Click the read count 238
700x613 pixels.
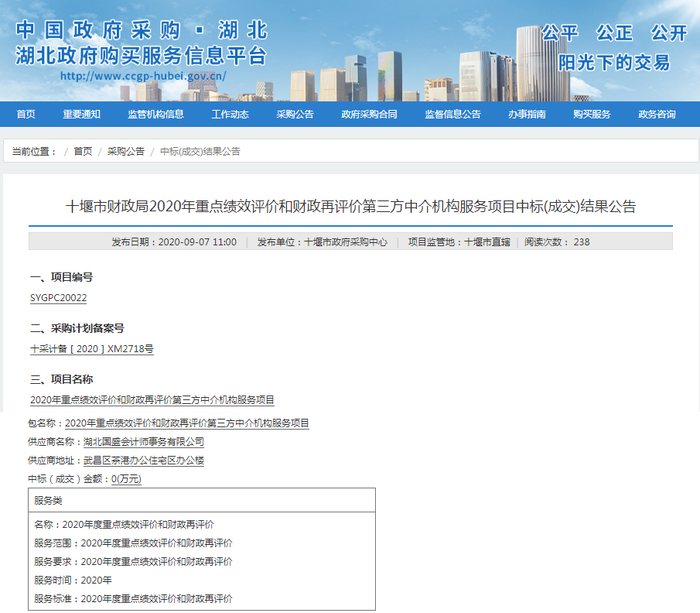(x=582, y=242)
